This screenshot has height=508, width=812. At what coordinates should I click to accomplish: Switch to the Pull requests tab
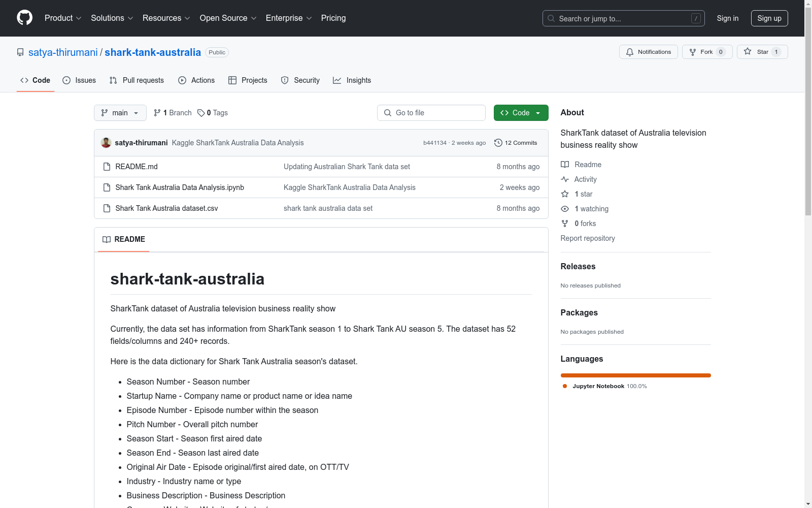[137, 80]
